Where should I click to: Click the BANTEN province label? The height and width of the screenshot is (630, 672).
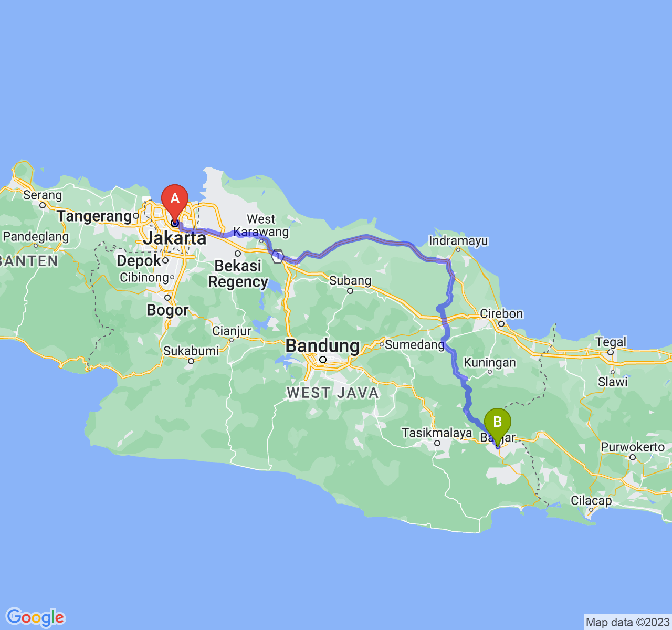tap(29, 261)
